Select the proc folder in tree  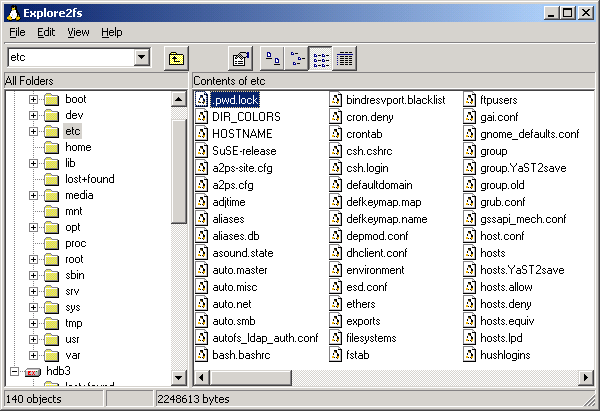tap(75, 243)
